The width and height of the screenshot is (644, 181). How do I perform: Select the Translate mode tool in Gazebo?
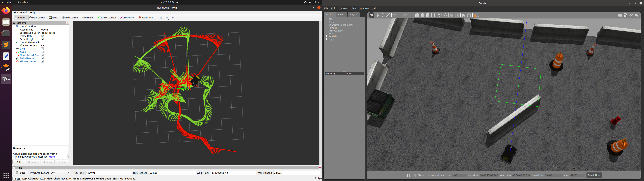[x=377, y=15]
